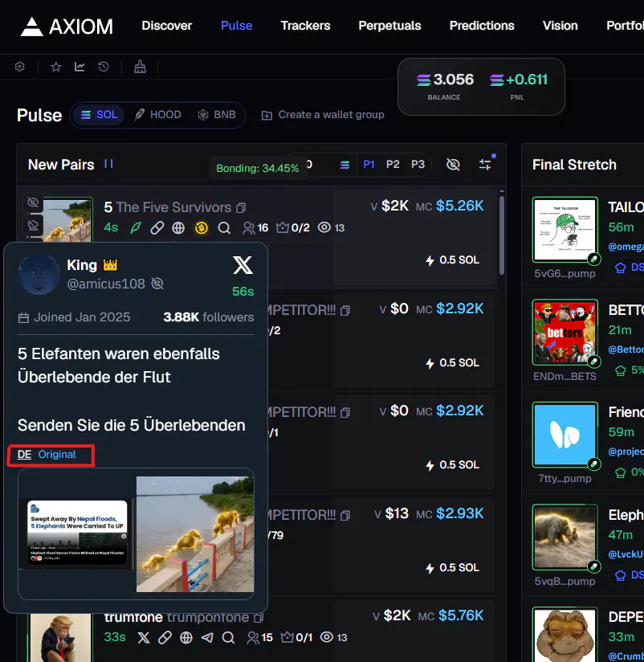This screenshot has width=644, height=662.
Task: Quick buy 0.5 SOL of Five Survivors
Action: coord(452,260)
